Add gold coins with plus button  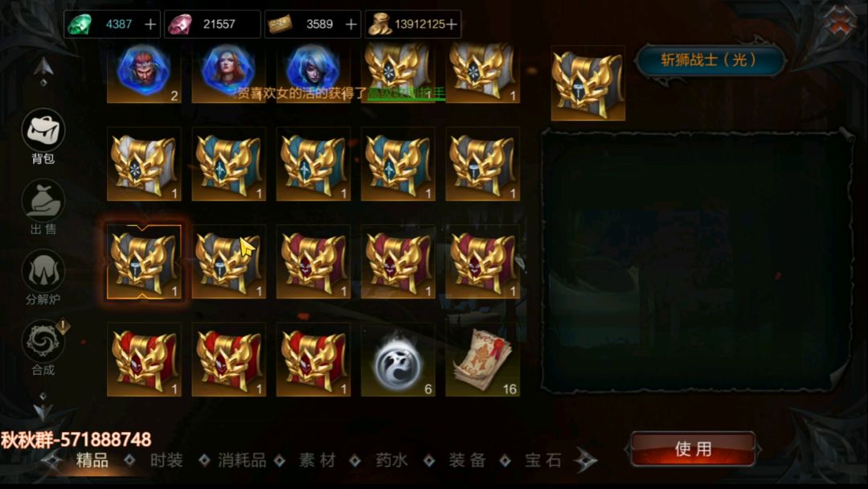tap(452, 24)
